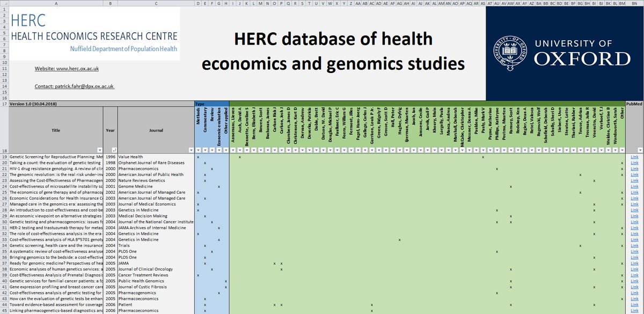Image resolution: width=644 pixels, height=314 pixels.
Task: Select the 'Journal of Medical Economics' cell
Action: (156, 204)
